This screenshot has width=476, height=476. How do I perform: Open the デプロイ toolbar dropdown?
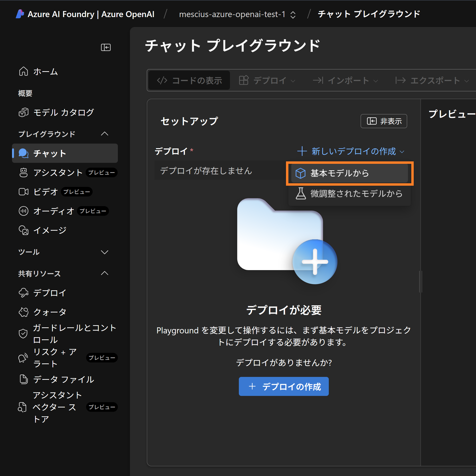point(267,80)
